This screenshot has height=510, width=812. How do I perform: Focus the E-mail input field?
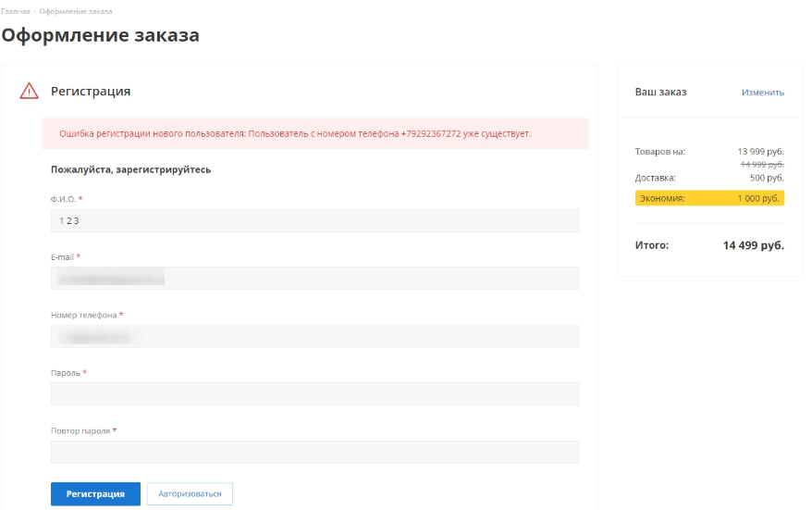(314, 279)
